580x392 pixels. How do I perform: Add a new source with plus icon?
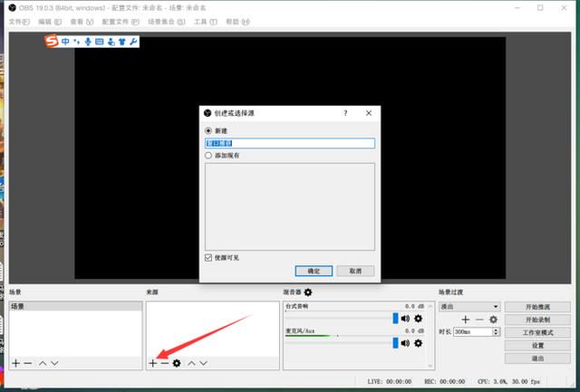click(153, 363)
